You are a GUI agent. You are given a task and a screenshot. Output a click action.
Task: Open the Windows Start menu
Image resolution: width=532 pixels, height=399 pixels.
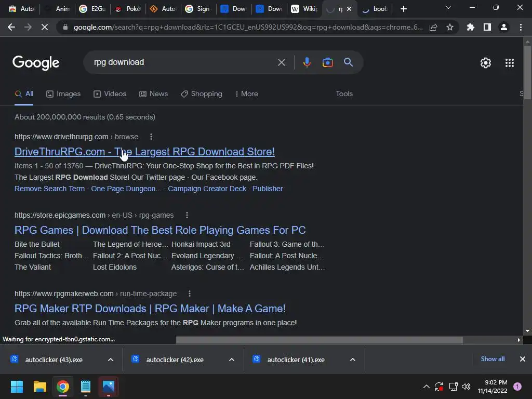(17, 386)
